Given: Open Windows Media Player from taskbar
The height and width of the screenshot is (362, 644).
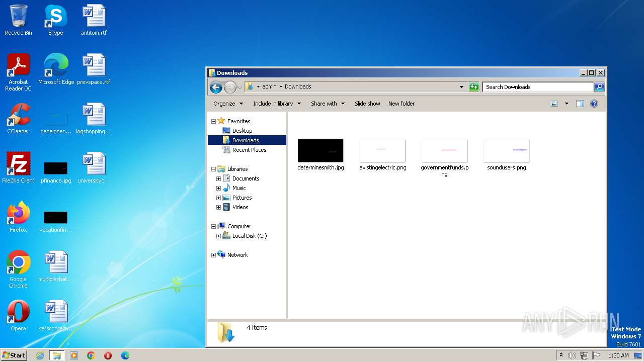Looking at the screenshot, I should [74, 355].
